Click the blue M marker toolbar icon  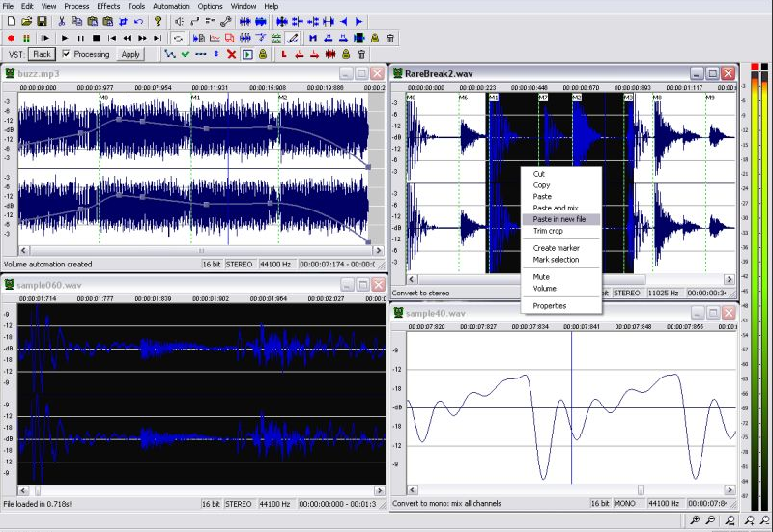coord(313,38)
